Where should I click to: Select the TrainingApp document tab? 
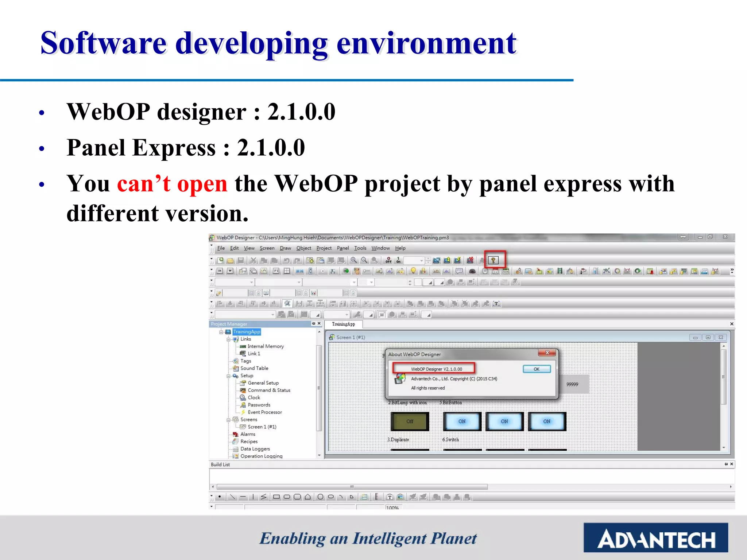point(343,324)
